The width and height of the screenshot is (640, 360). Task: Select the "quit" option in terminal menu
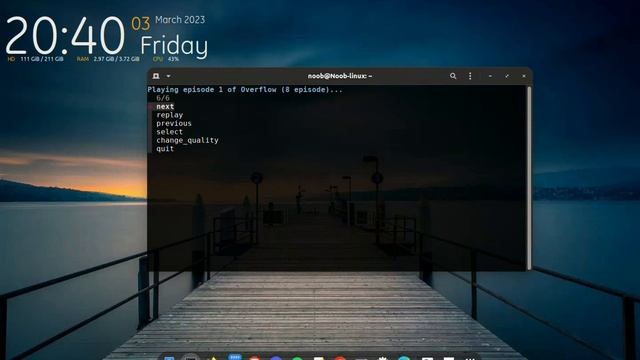point(165,149)
